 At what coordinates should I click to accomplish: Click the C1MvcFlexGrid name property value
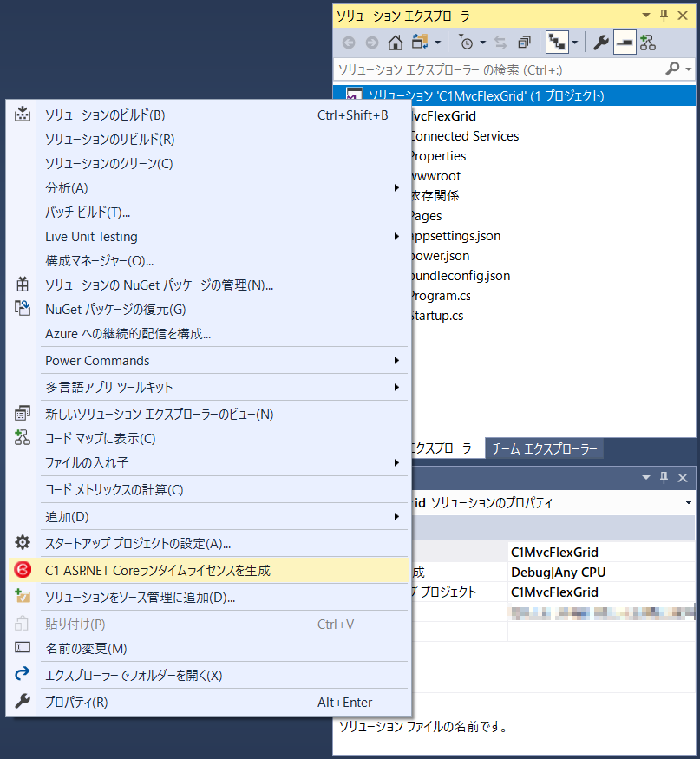pos(554,553)
